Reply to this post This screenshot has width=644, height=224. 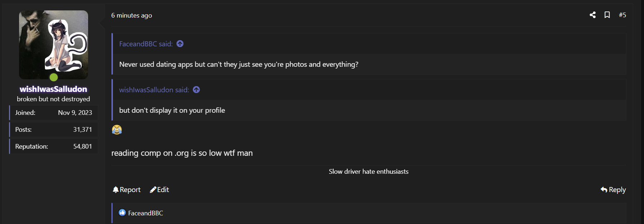pyautogui.click(x=613, y=190)
